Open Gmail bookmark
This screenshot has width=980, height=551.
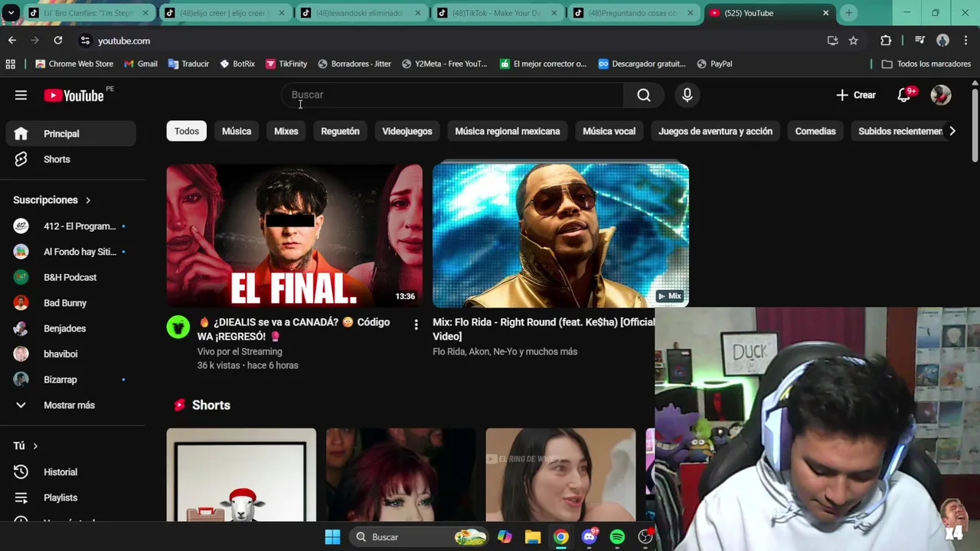[x=141, y=64]
